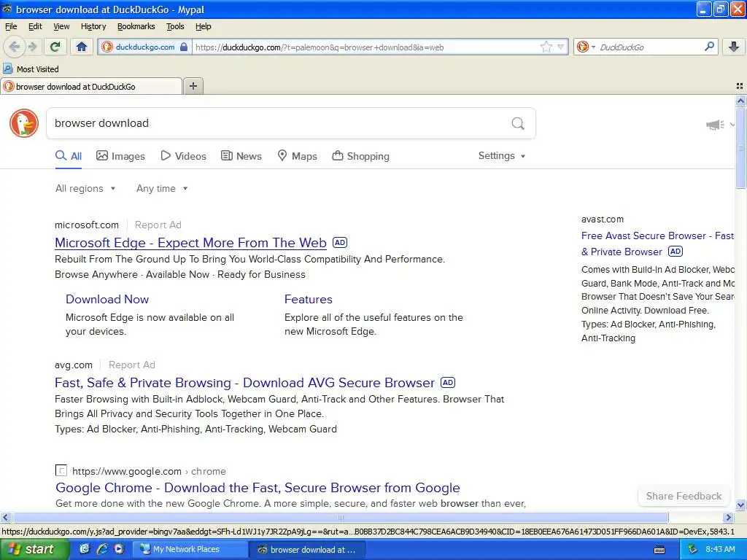Image resolution: width=747 pixels, height=560 pixels.
Task: Expand the All regions filter
Action: click(x=86, y=189)
